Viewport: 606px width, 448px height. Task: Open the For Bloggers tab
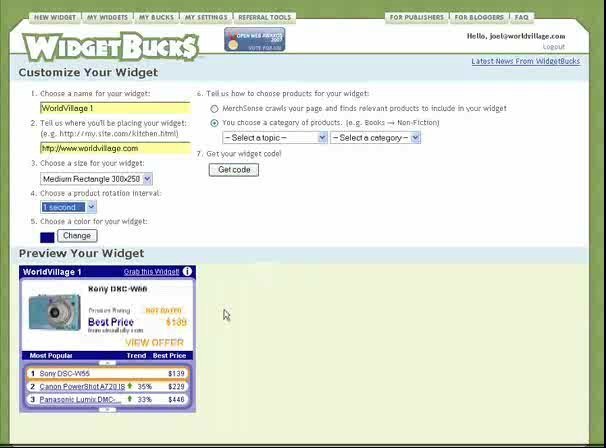coord(479,17)
